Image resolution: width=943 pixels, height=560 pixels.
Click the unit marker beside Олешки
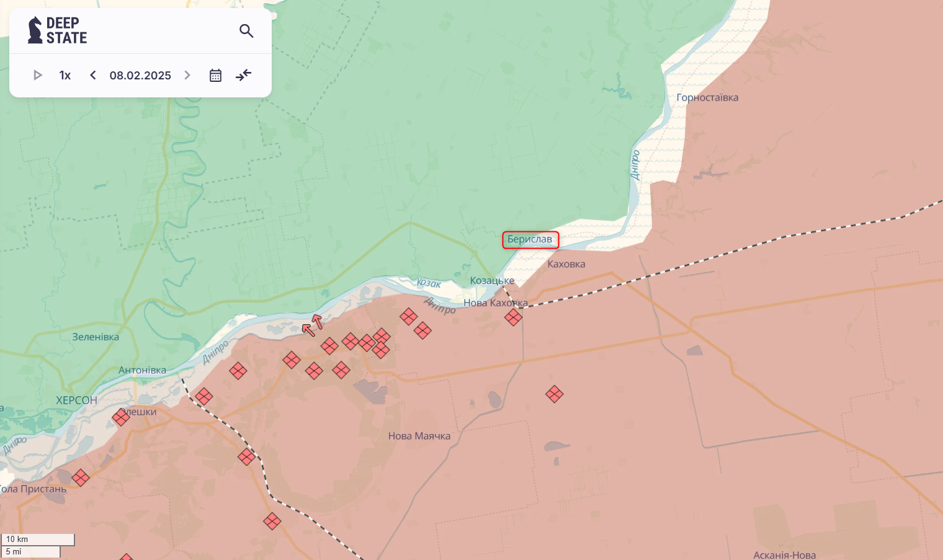121,417
